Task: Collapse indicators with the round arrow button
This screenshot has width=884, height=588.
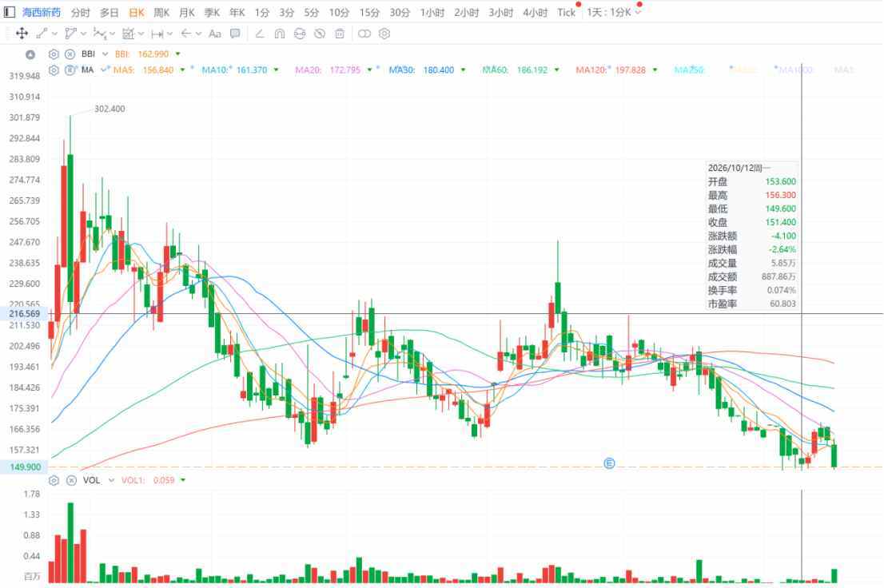Action: click(30, 54)
